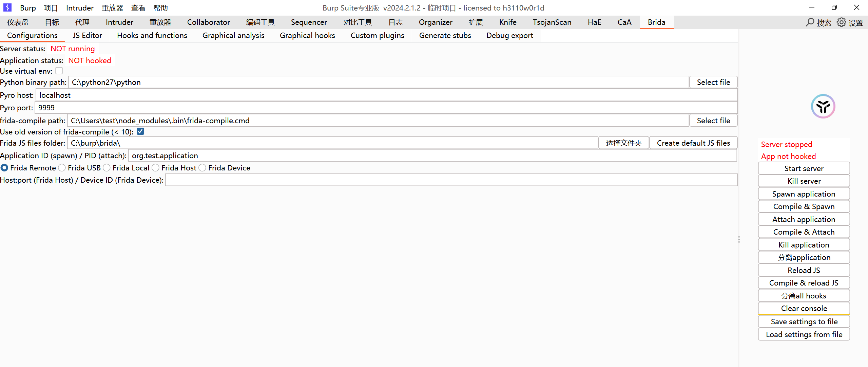Click the Burp Suite logo icon
The width and height of the screenshot is (868, 367).
coord(7,7)
